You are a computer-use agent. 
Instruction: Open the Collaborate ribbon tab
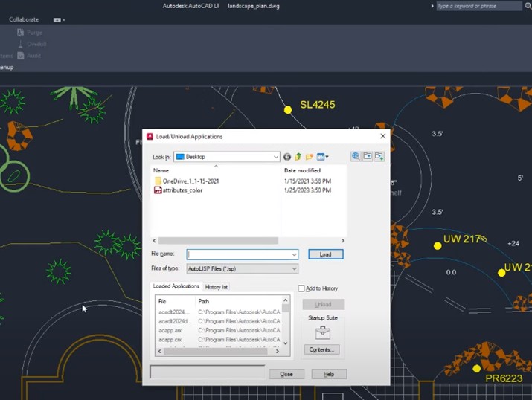pos(24,19)
